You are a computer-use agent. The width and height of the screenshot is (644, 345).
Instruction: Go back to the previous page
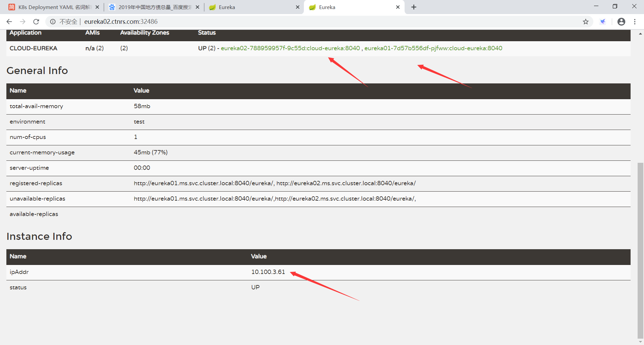[9, 22]
